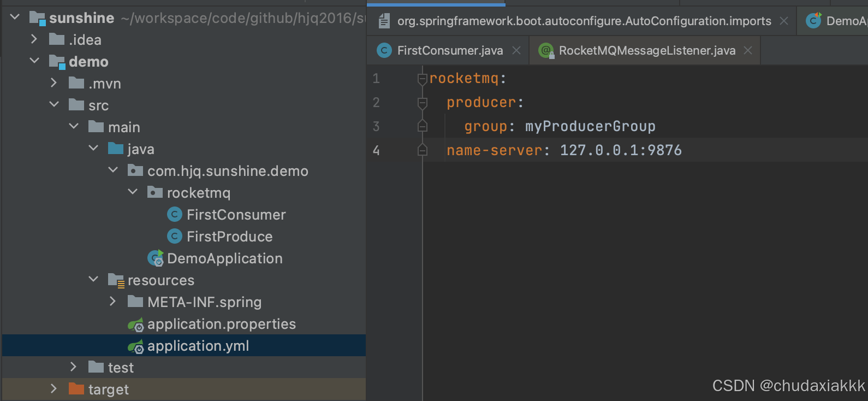Screen dimensions: 868x401
Task: Click the rocketmq package icon
Action: tap(155, 192)
